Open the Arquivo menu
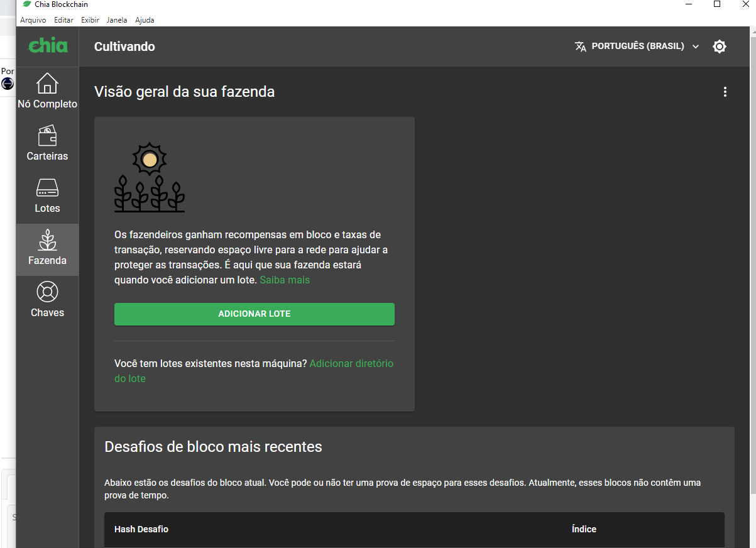756x548 pixels. coord(33,20)
